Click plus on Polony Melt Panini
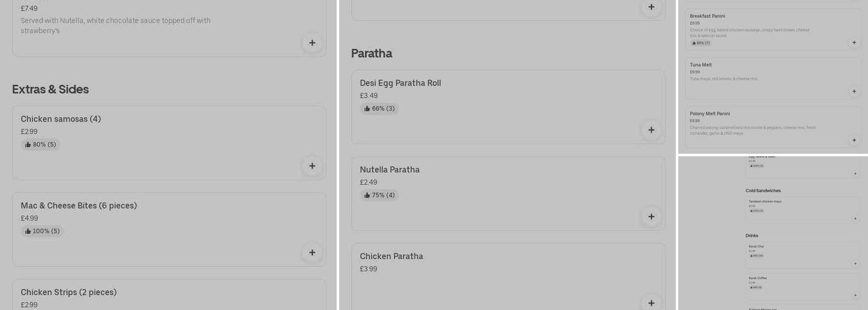The height and width of the screenshot is (310, 868). point(854,140)
